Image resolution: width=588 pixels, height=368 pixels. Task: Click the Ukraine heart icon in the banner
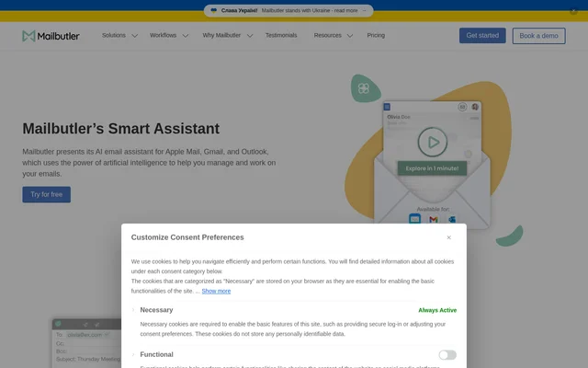pos(214,10)
